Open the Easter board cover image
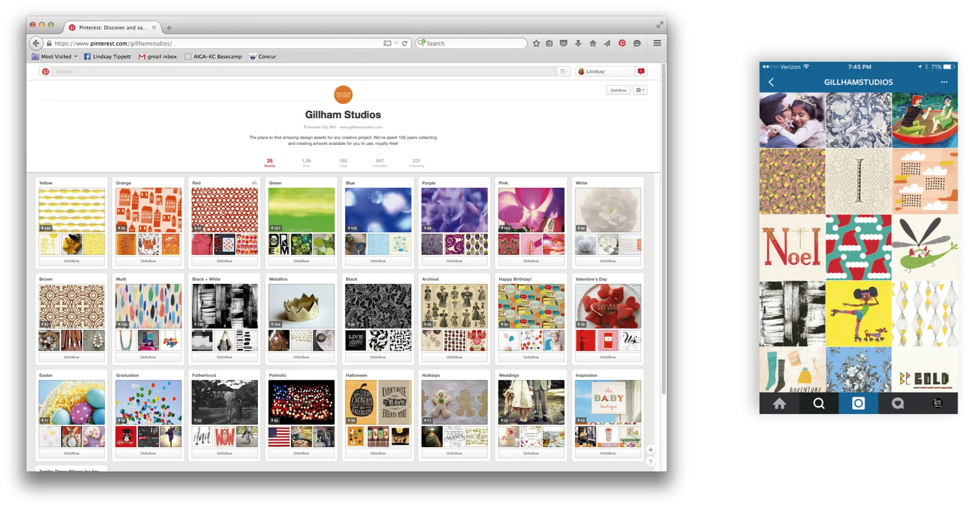The image size is (980, 511). click(71, 402)
